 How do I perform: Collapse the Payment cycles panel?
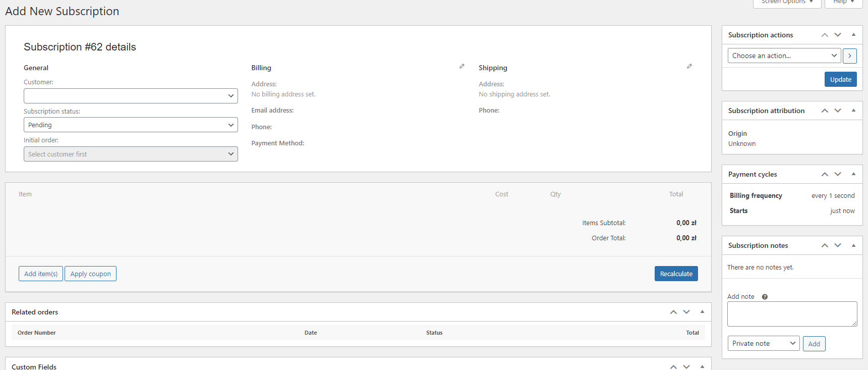pyautogui.click(x=853, y=174)
